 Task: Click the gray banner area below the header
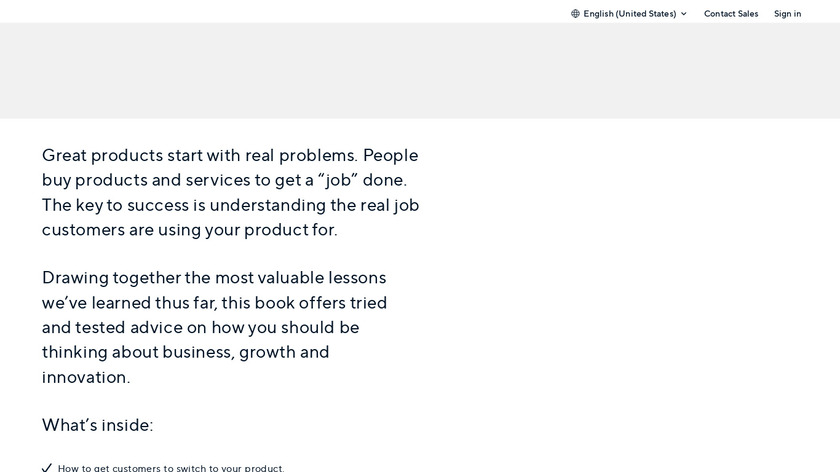click(x=420, y=72)
